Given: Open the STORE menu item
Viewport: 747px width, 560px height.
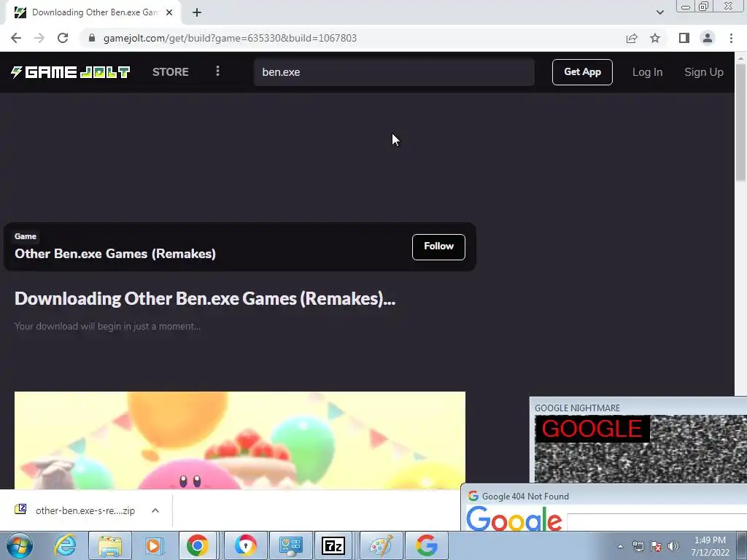Looking at the screenshot, I should click(x=171, y=72).
